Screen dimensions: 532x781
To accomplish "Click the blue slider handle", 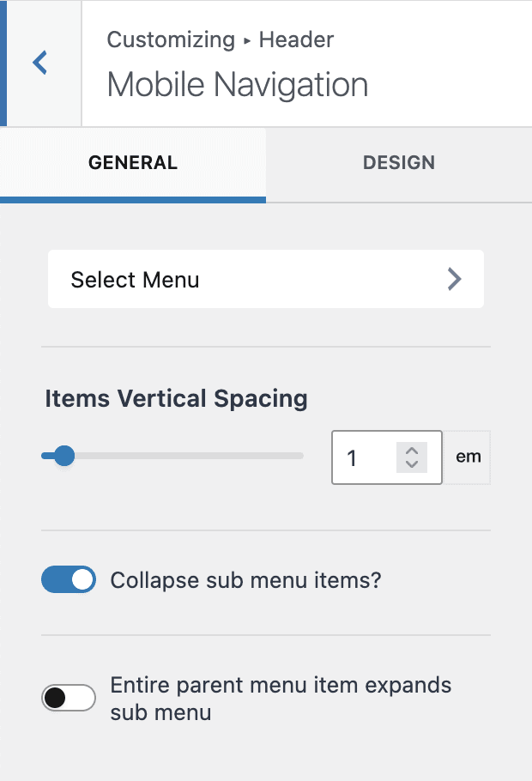I will (x=64, y=456).
